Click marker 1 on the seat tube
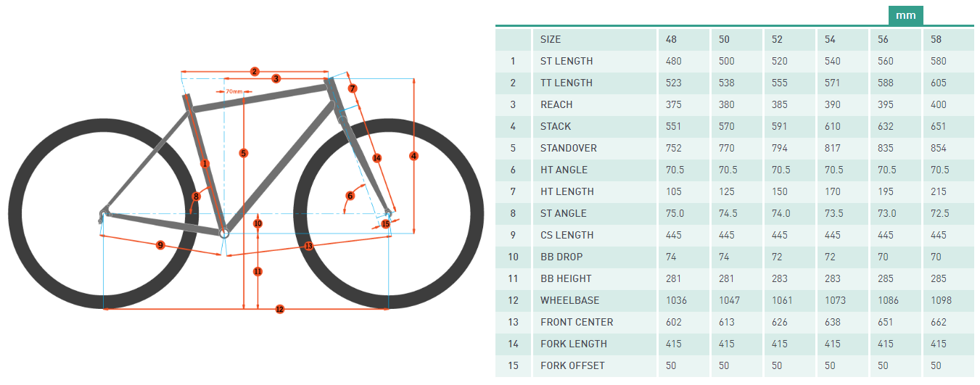The width and height of the screenshot is (980, 385). (x=205, y=164)
